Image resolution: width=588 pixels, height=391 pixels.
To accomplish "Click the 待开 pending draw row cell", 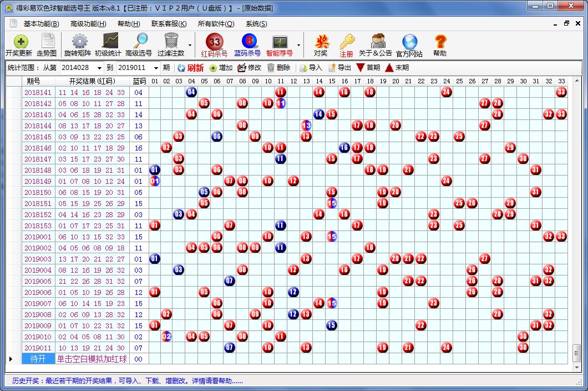I will tap(38, 359).
